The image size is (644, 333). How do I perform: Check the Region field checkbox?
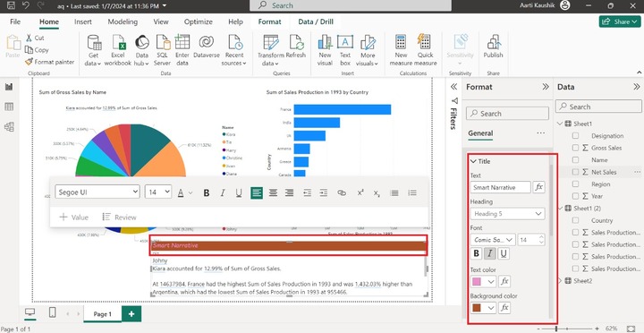(x=575, y=184)
